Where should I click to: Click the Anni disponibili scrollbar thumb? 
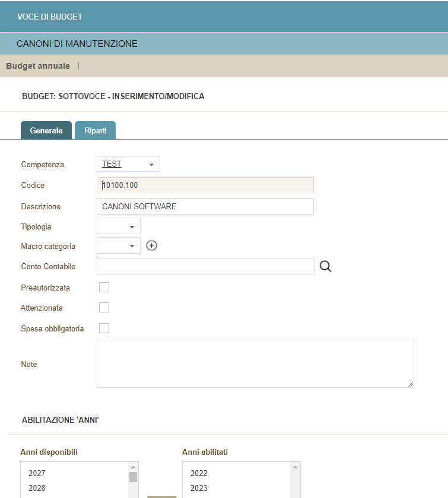click(x=134, y=477)
